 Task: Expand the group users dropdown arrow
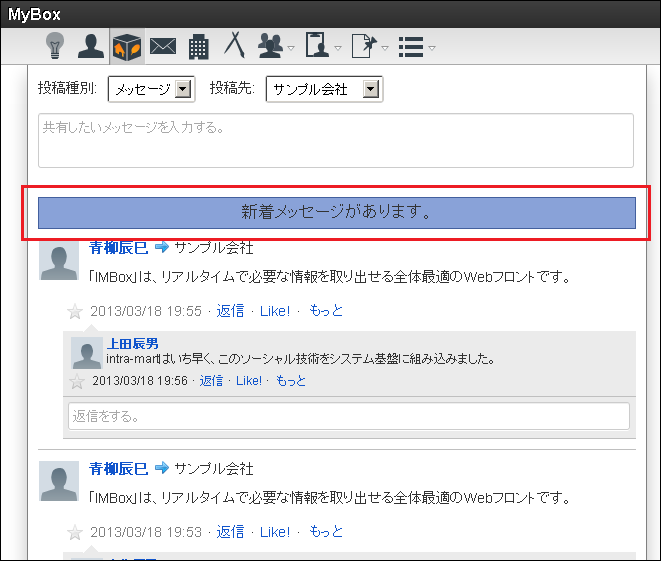pos(291,48)
